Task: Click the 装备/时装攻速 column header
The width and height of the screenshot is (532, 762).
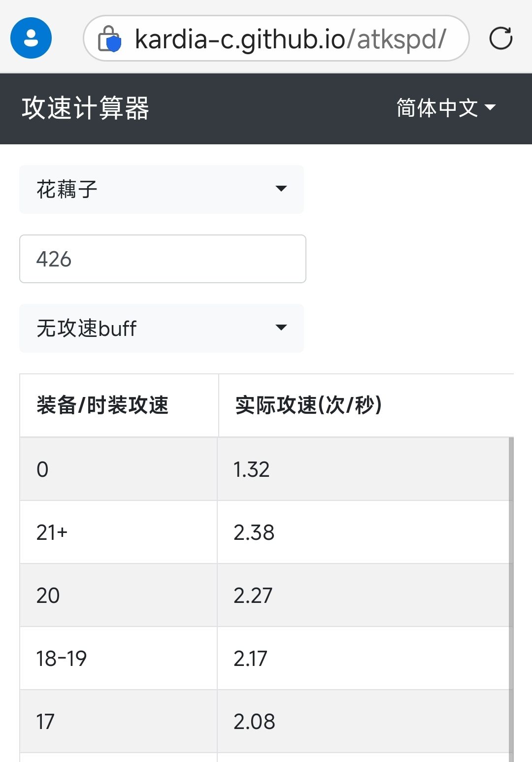Action: tap(103, 405)
